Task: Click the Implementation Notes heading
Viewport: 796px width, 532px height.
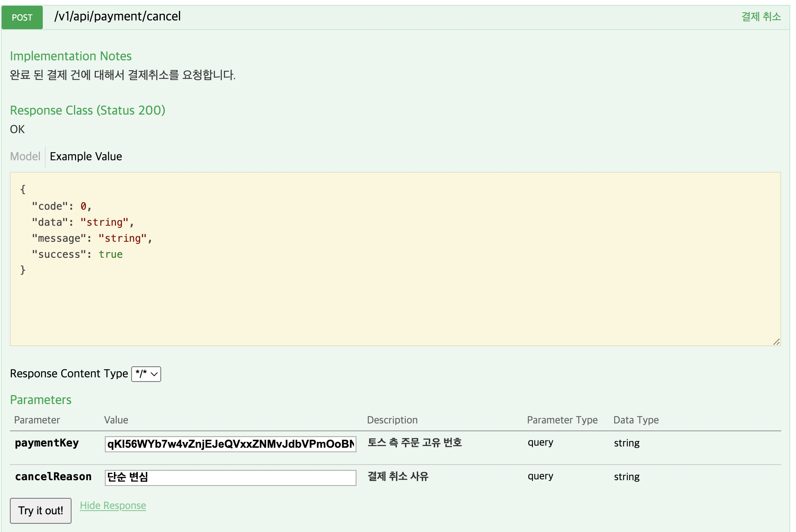Action: coord(71,56)
